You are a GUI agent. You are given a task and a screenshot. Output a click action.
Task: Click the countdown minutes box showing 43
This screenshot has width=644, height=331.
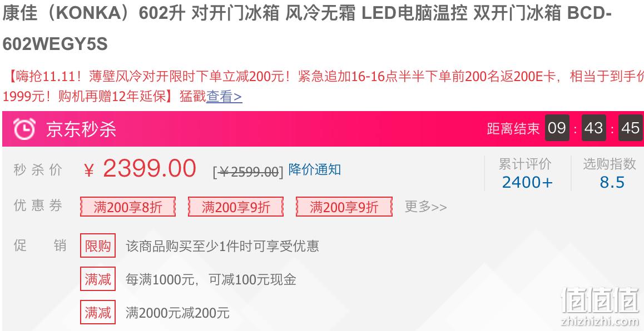[594, 128]
